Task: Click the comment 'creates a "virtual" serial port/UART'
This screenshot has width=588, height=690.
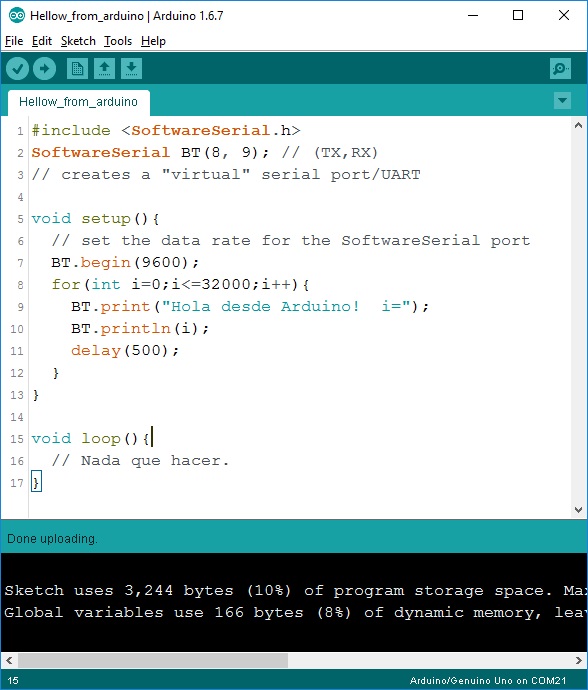Action: (226, 175)
